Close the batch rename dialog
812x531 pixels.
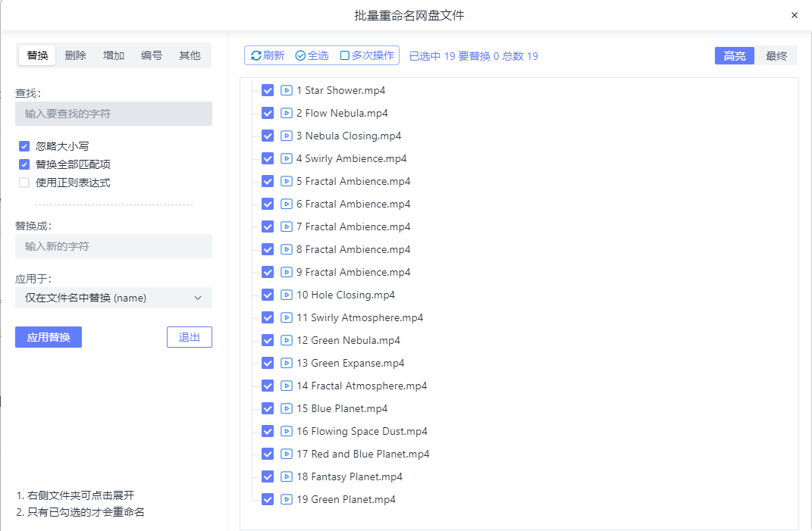point(795,15)
